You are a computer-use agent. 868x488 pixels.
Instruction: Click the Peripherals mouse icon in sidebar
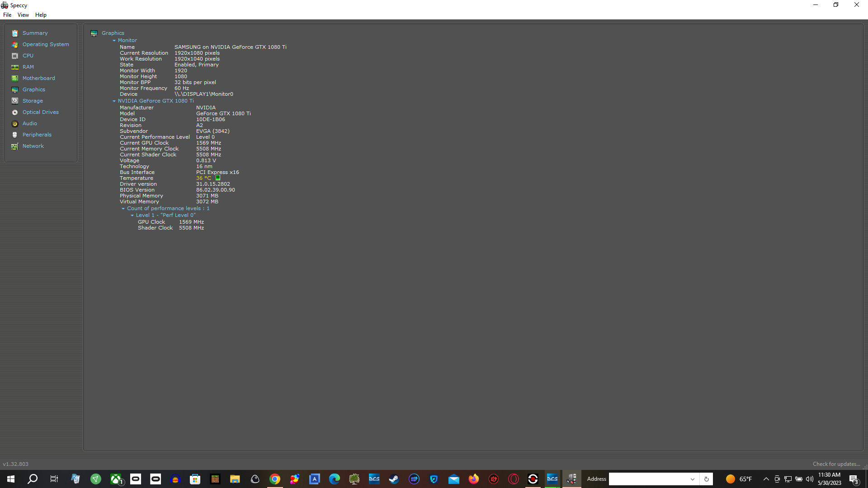(x=15, y=135)
